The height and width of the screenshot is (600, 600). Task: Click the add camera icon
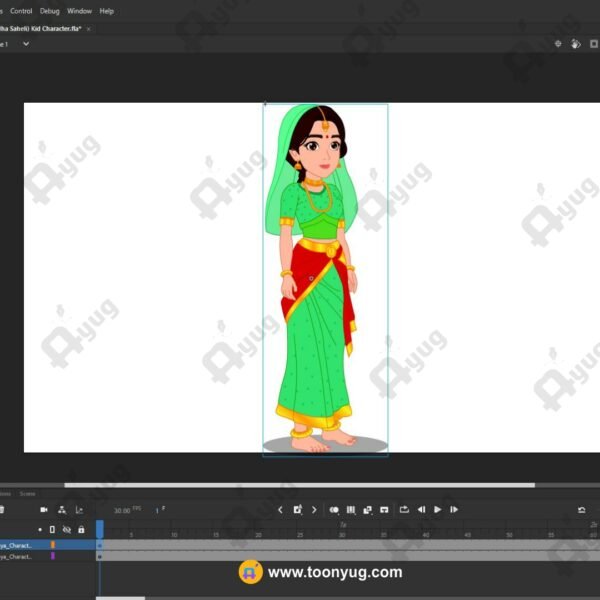44,510
